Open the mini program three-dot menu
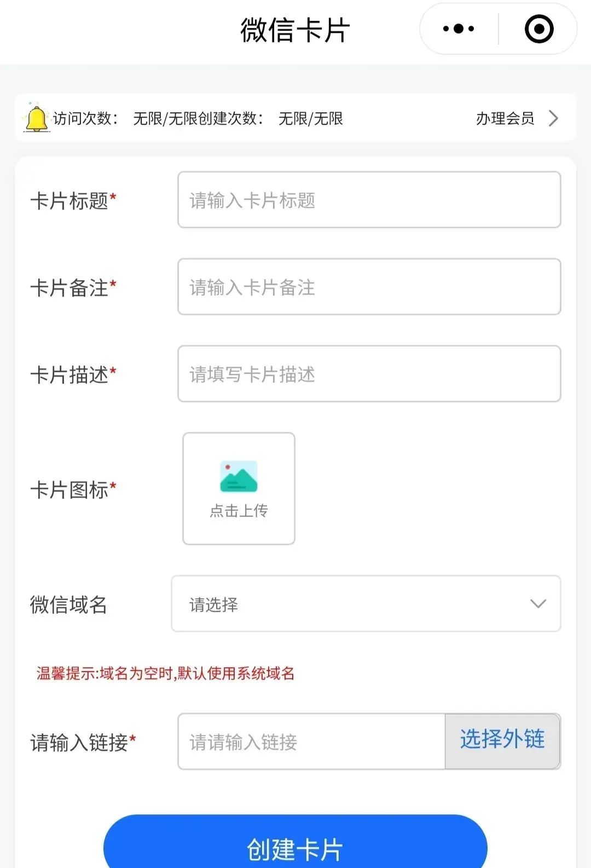Screen dimensions: 591x868 (459, 28)
